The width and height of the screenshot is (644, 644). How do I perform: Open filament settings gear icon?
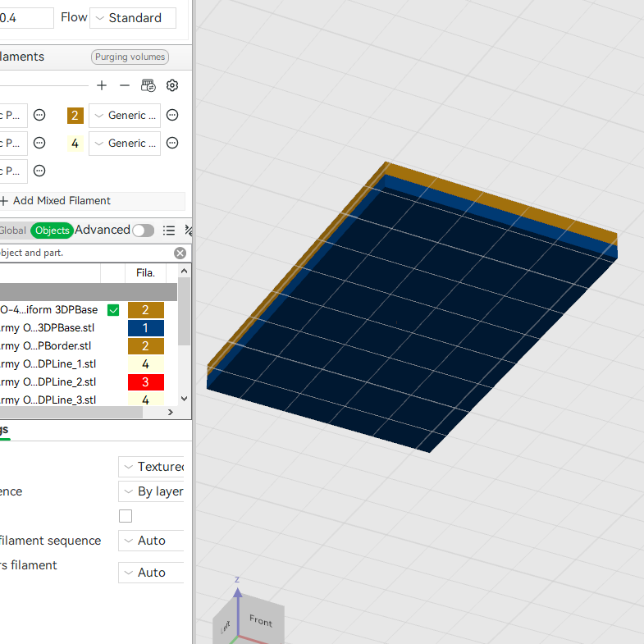pyautogui.click(x=172, y=85)
